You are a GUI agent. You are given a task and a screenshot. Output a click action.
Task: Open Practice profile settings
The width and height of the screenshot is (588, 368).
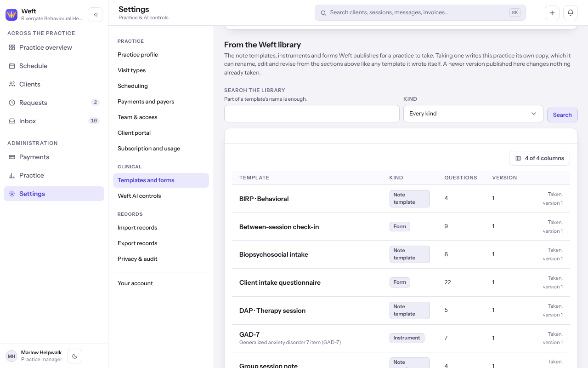(x=161, y=55)
